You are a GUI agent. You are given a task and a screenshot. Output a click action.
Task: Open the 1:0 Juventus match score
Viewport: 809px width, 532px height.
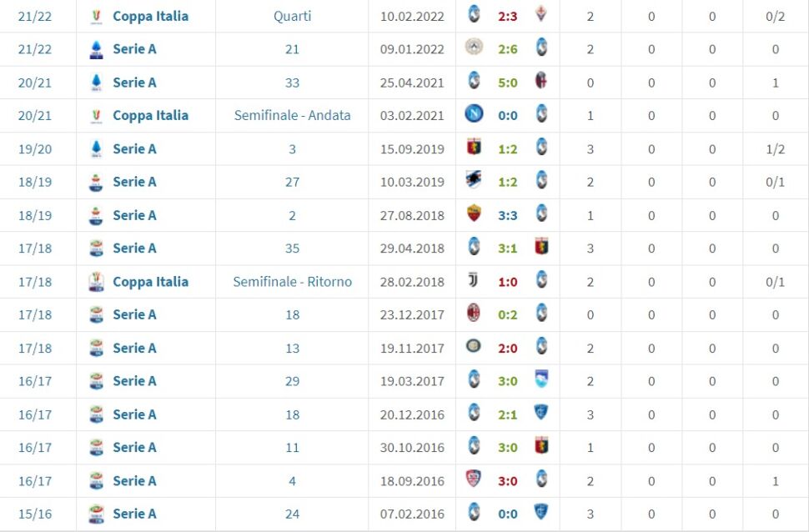pyautogui.click(x=508, y=282)
